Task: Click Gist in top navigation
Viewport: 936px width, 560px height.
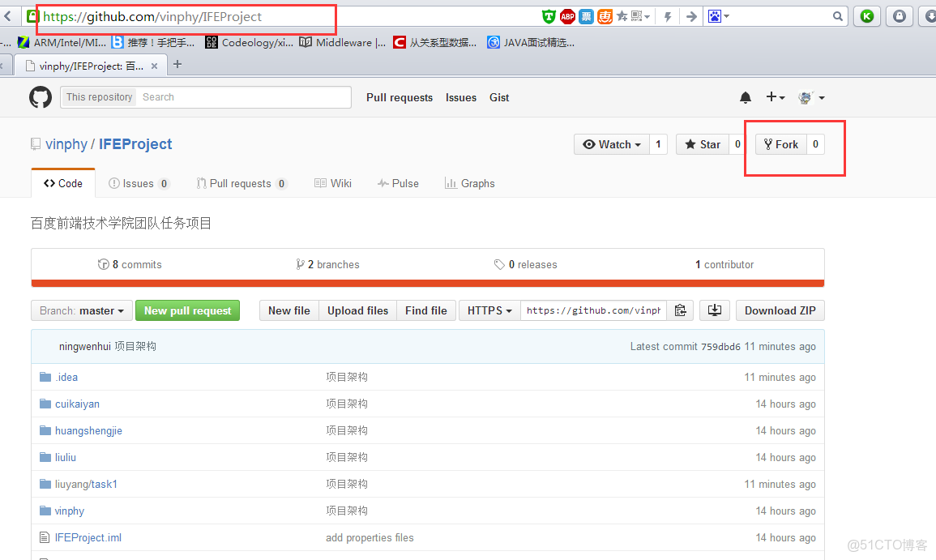Action: [x=499, y=97]
